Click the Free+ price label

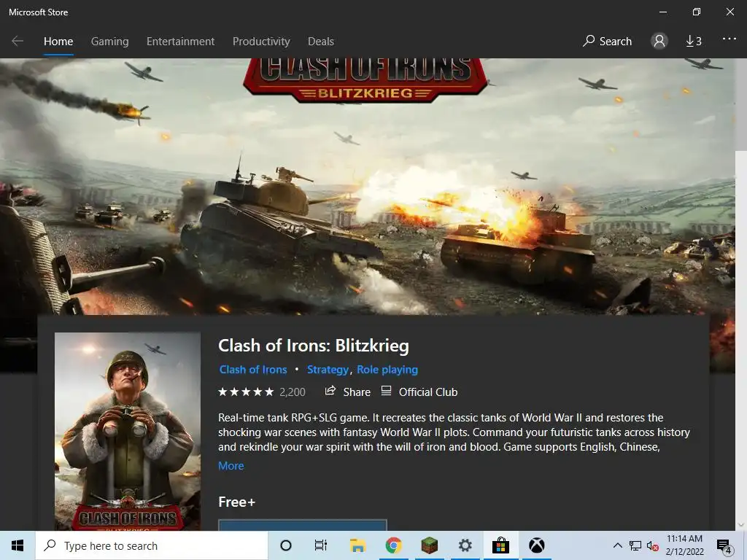tap(237, 502)
